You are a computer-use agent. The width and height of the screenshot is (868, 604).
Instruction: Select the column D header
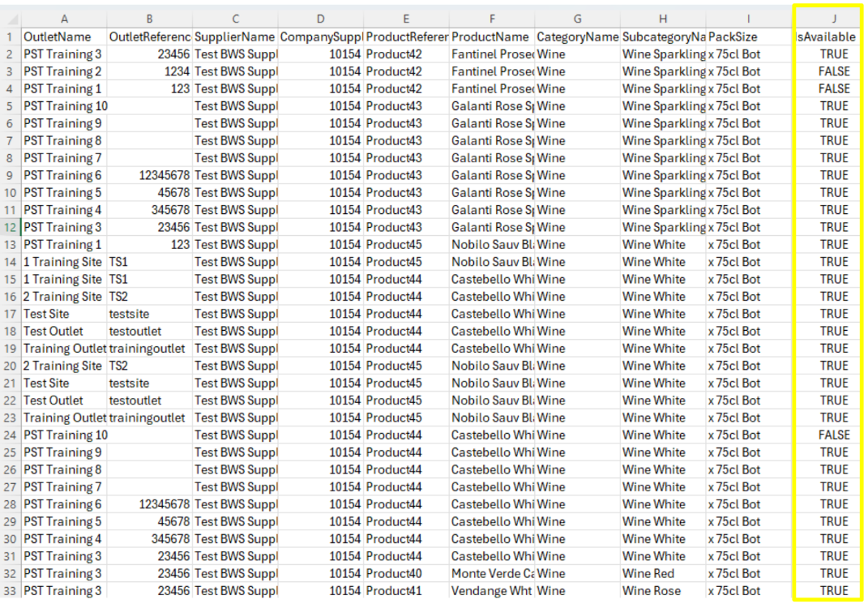tap(321, 19)
